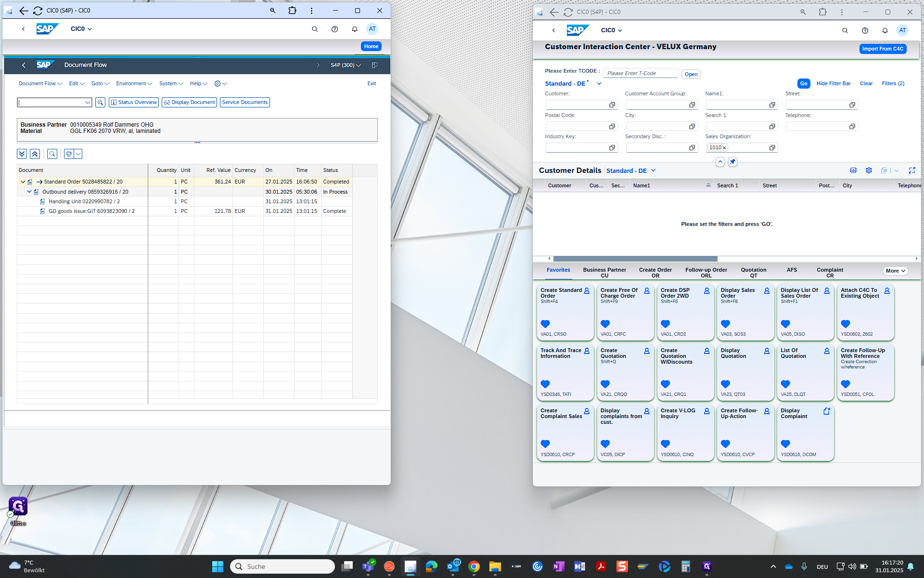This screenshot has width=924, height=578.
Task: Switch to Quotation QT tab
Action: pyautogui.click(x=753, y=273)
